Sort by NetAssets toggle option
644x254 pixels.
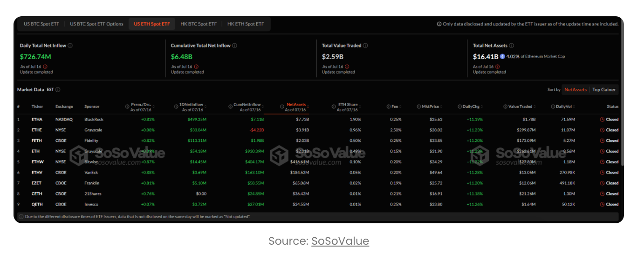pyautogui.click(x=575, y=90)
